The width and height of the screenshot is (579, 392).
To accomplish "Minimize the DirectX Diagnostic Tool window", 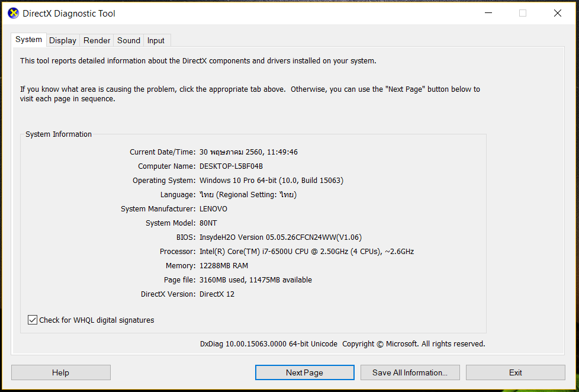I will coord(488,13).
